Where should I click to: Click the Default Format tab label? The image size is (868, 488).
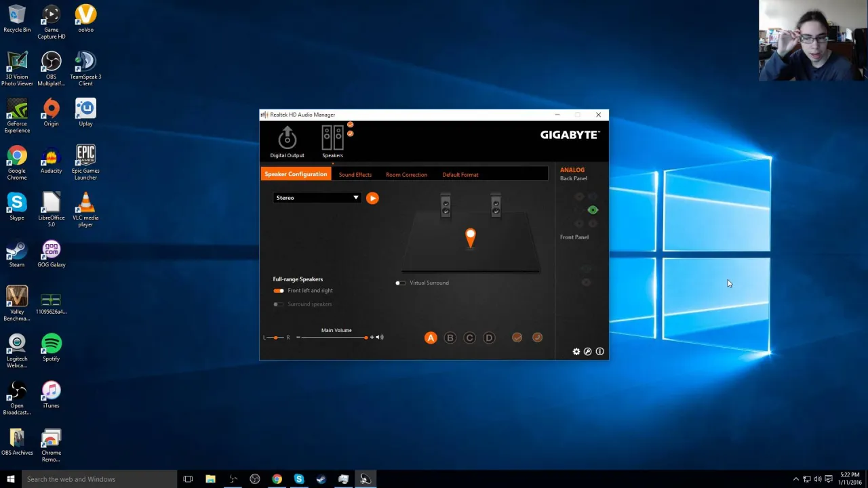pyautogui.click(x=460, y=174)
